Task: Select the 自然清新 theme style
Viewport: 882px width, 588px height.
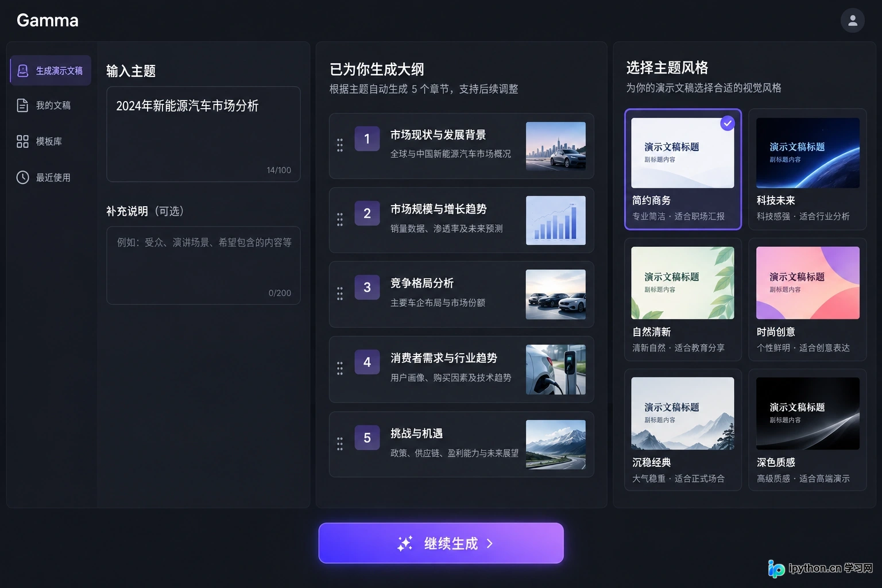Action: [x=683, y=300]
